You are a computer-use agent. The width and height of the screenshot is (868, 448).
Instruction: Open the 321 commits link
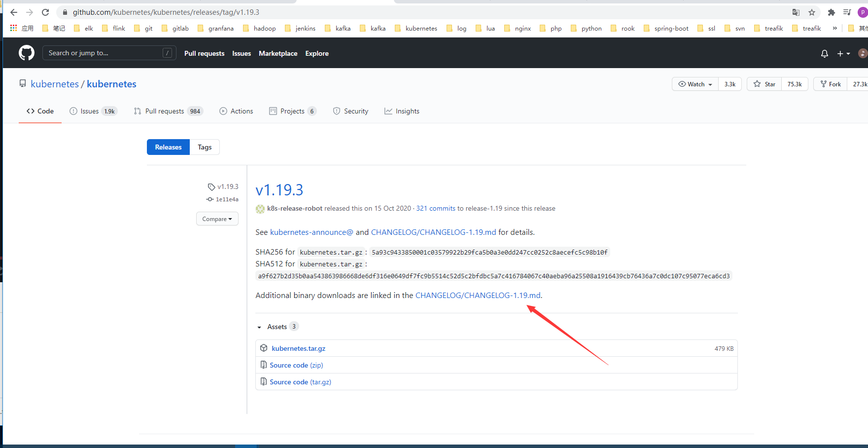point(436,208)
